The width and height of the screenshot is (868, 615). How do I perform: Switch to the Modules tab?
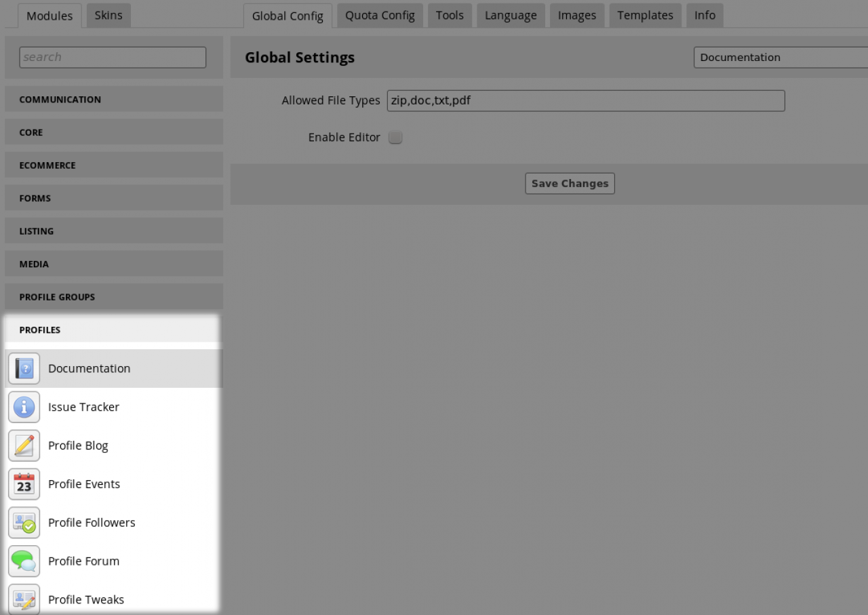pos(50,16)
